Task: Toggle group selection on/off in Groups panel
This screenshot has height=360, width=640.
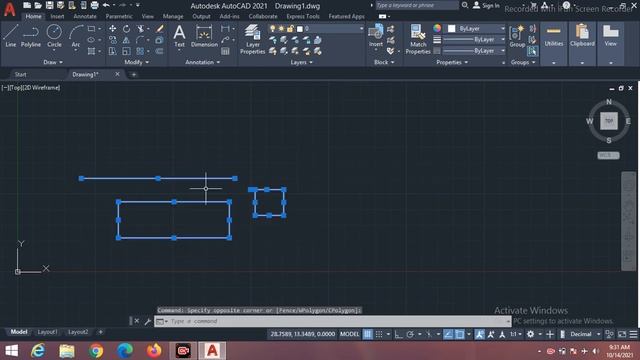Action: pos(532,51)
